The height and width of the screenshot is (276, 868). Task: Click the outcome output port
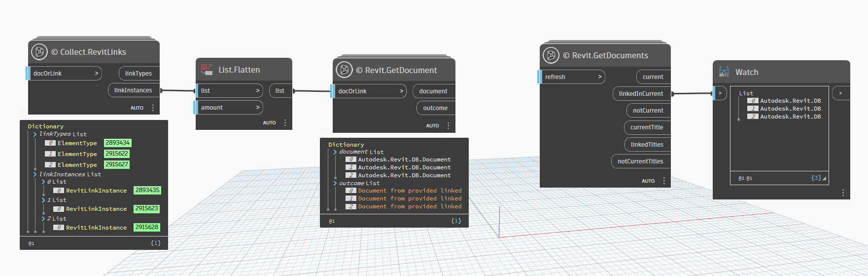(436, 108)
